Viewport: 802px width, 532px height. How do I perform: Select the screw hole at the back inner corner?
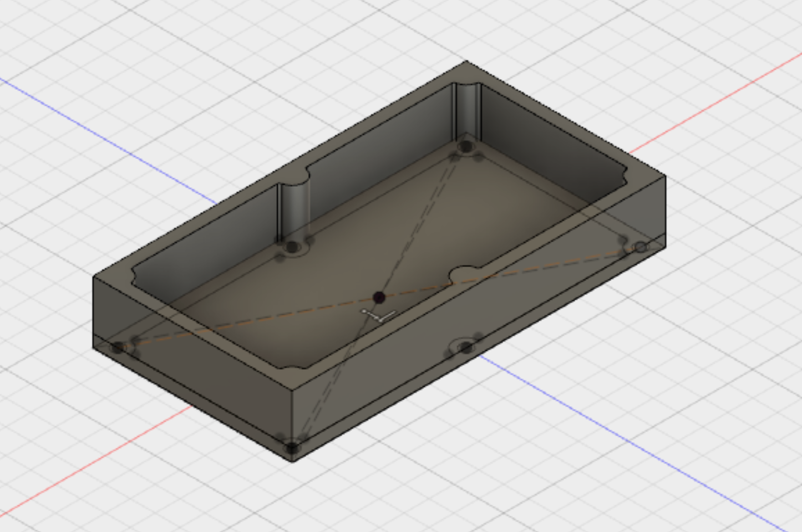click(465, 147)
